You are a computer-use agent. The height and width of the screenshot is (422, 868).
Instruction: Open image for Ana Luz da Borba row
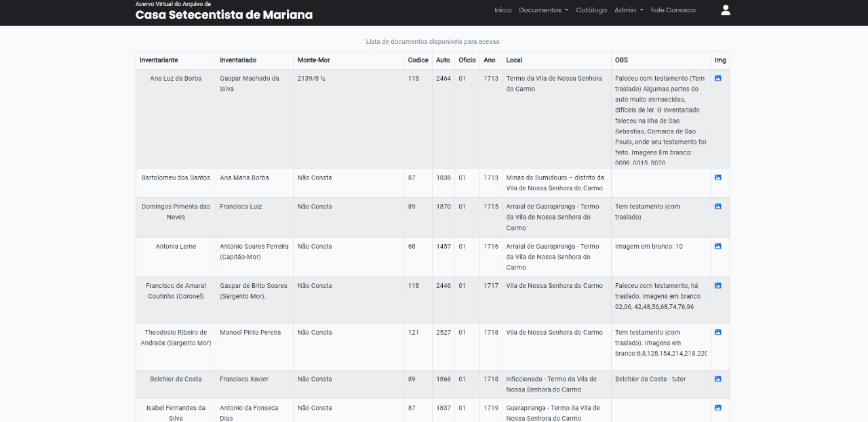tap(717, 79)
